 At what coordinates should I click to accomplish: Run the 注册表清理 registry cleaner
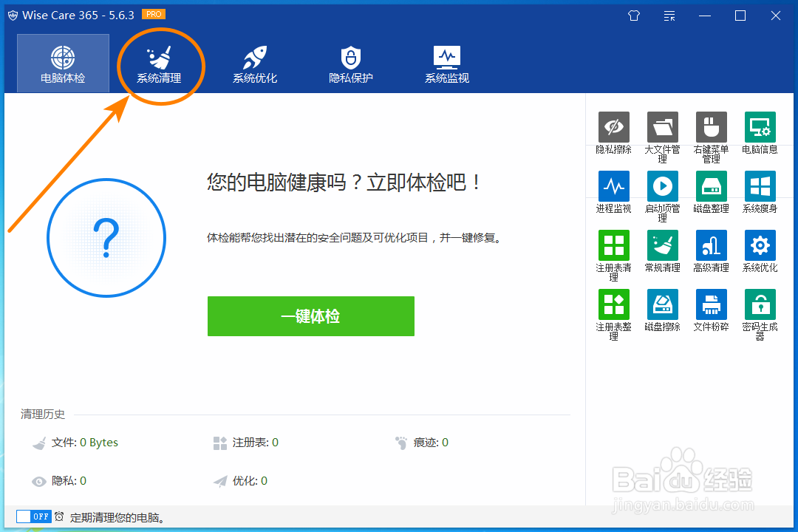click(x=613, y=245)
